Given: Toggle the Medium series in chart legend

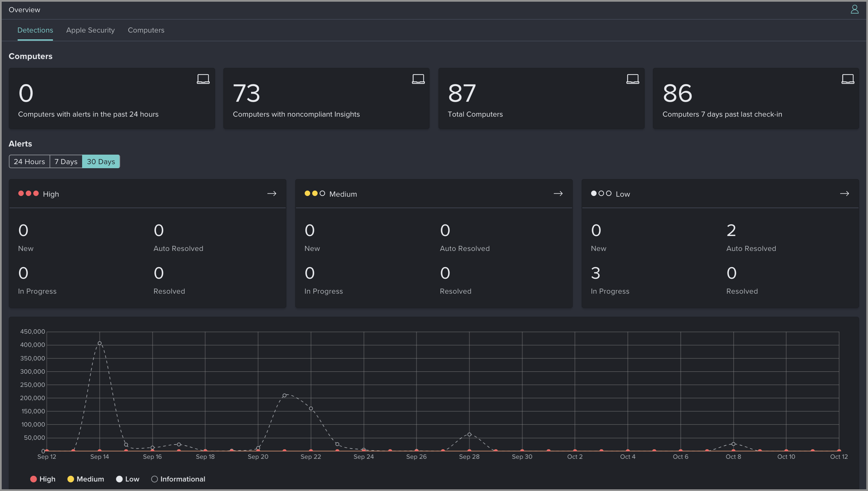Looking at the screenshot, I should click(86, 479).
